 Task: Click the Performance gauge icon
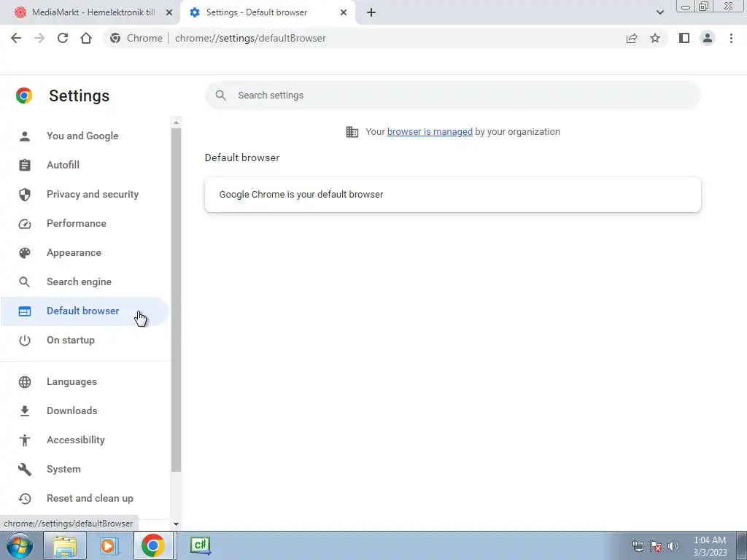point(25,224)
